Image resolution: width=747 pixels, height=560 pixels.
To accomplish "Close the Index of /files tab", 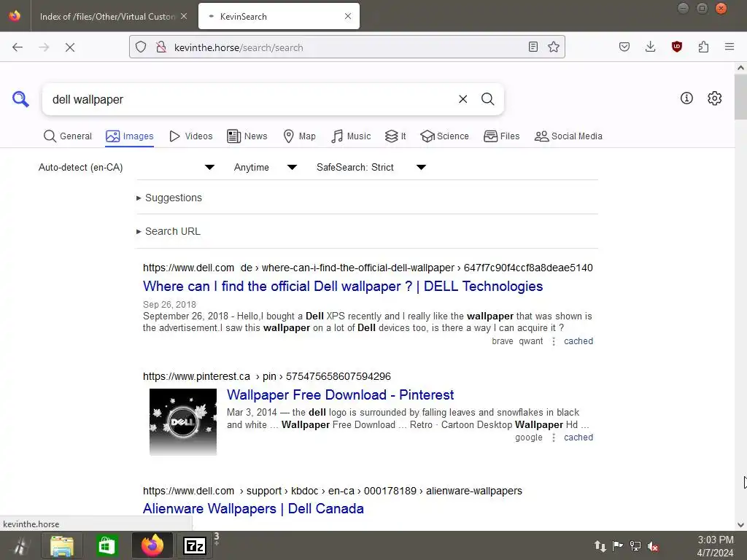I will point(184,16).
